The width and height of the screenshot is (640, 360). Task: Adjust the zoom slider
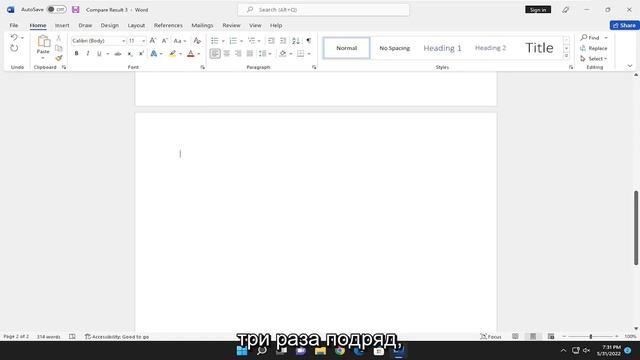tap(591, 336)
